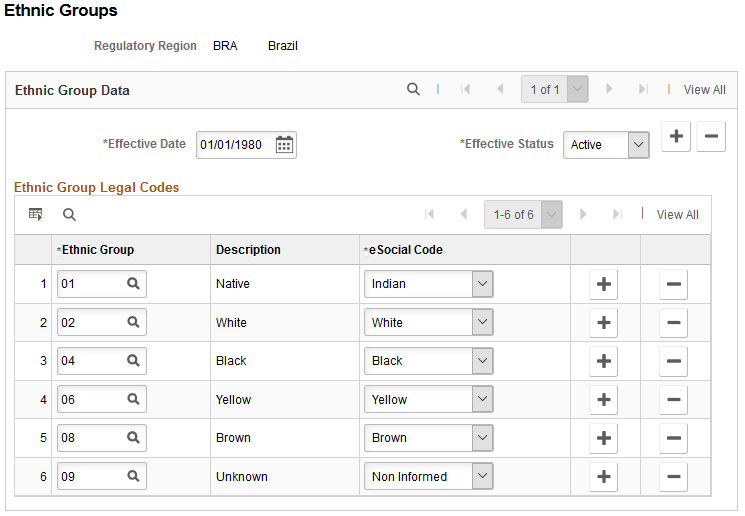Click the Ethnic Group Data search icon
The image size is (745, 516).
coord(413,89)
